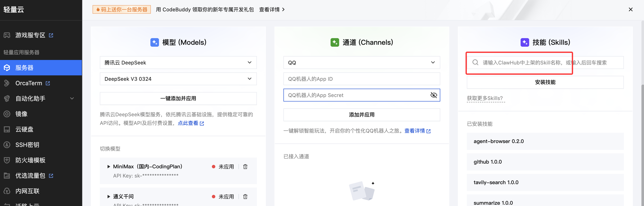The width and height of the screenshot is (644, 206).
Task: Click the trash icon for 通义千问
Action: tap(245, 197)
